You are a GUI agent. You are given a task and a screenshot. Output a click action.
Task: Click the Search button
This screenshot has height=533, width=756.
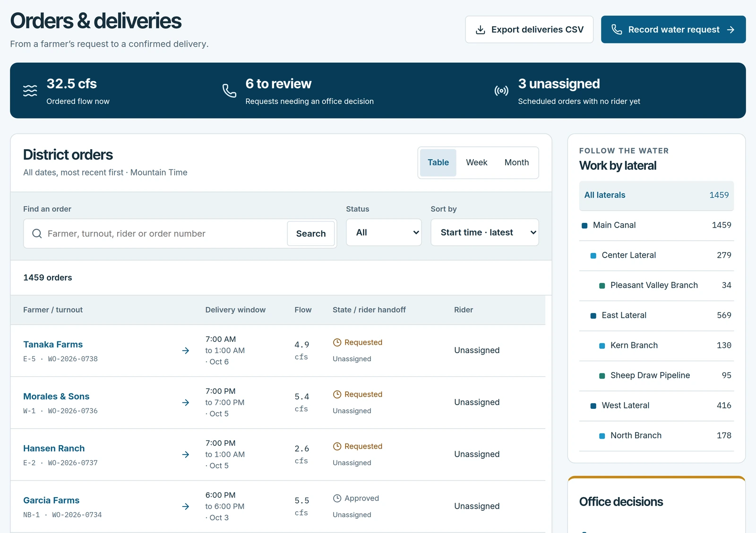click(x=311, y=233)
